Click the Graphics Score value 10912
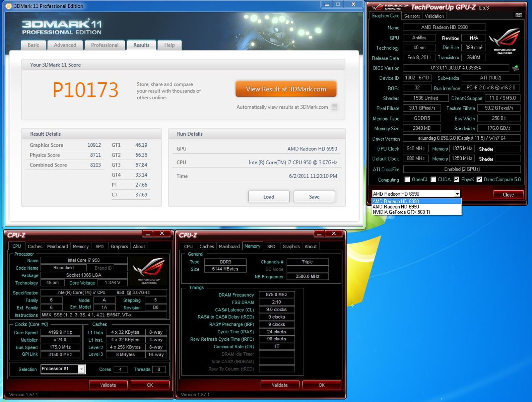Viewport: 532px width, 402px height. (x=94, y=145)
